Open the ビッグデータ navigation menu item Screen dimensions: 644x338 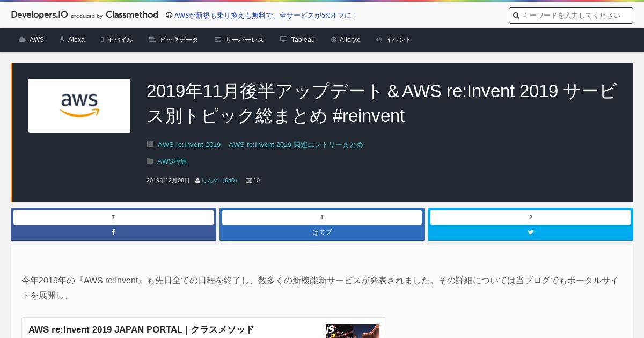pyautogui.click(x=179, y=40)
